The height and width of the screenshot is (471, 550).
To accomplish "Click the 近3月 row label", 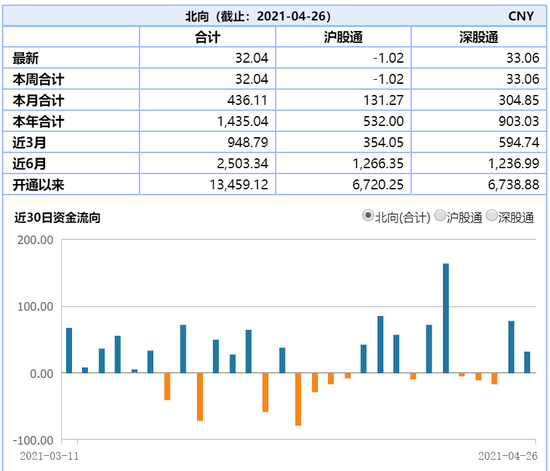I will coord(29,142).
